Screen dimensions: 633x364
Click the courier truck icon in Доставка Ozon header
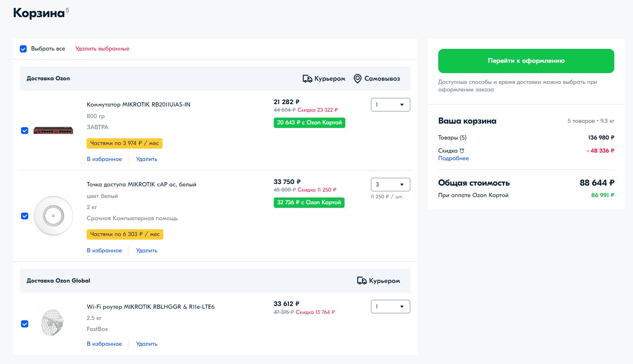click(x=307, y=79)
